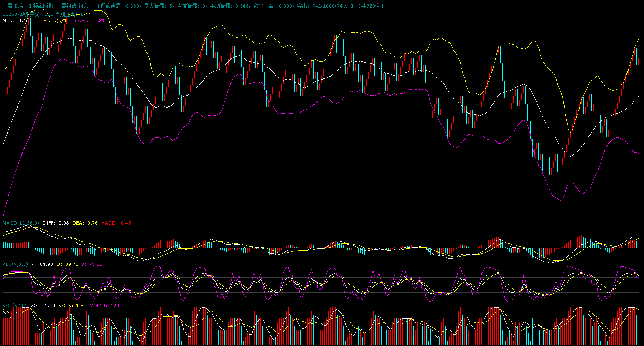
Task: Click the yellow D: 89.76 readout
Action: (x=67, y=264)
